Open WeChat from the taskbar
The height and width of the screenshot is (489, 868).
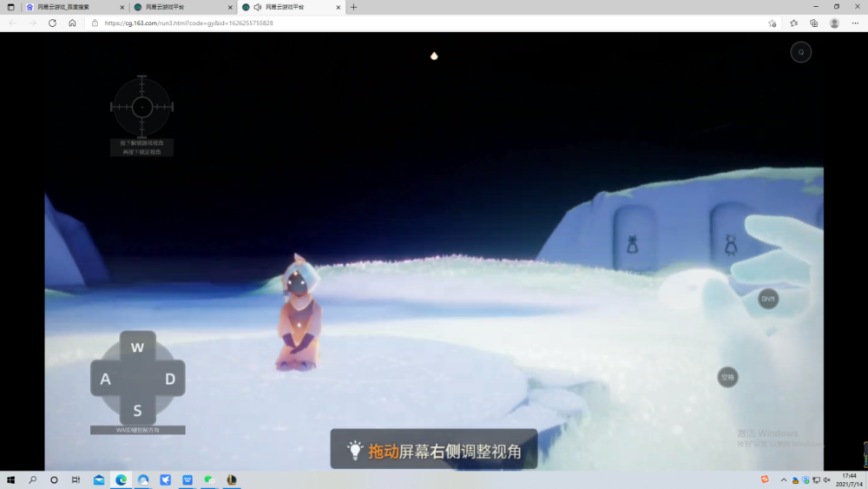tap(209, 479)
